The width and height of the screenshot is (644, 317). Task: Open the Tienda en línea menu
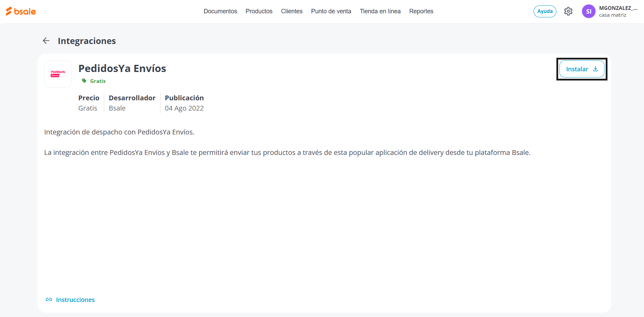(380, 11)
